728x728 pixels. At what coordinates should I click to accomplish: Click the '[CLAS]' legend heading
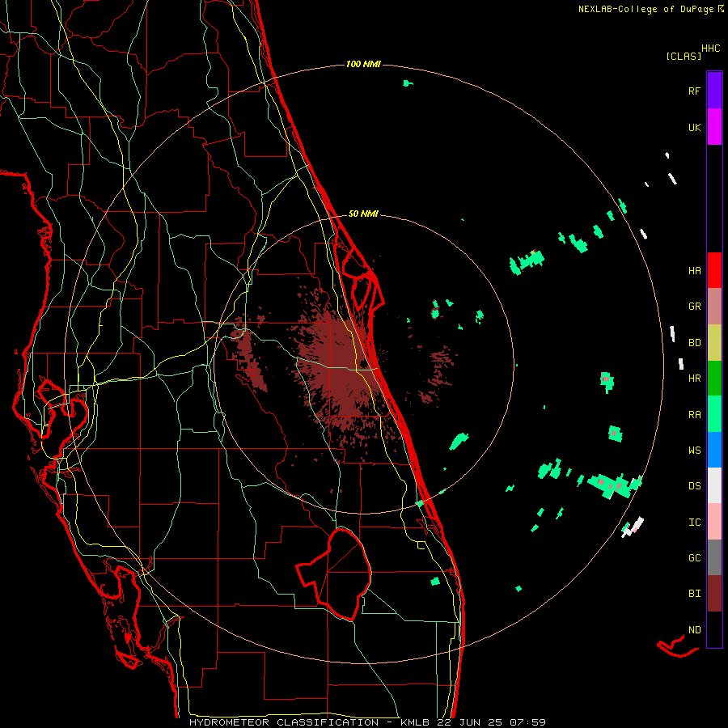tap(684, 57)
